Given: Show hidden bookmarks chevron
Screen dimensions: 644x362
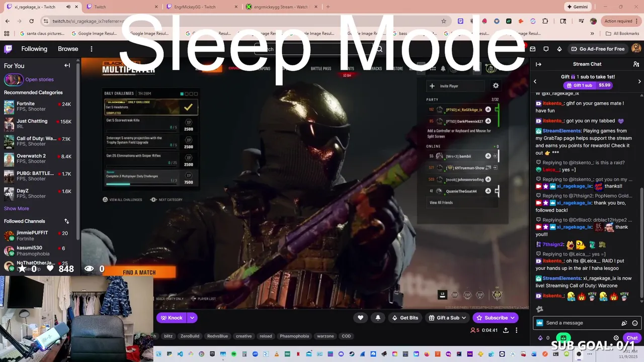Looking at the screenshot, I should pos(593,34).
